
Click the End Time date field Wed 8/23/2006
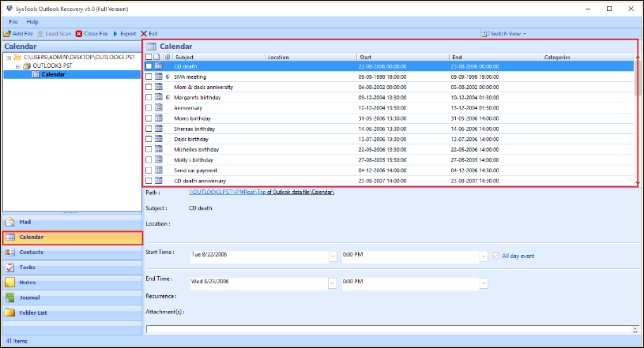(x=259, y=283)
